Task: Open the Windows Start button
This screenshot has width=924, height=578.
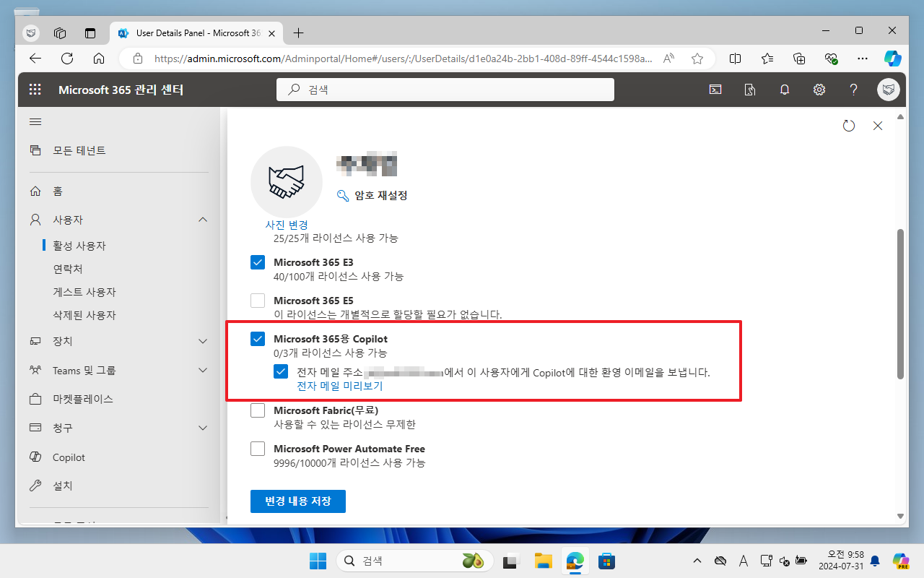Action: tap(318, 561)
